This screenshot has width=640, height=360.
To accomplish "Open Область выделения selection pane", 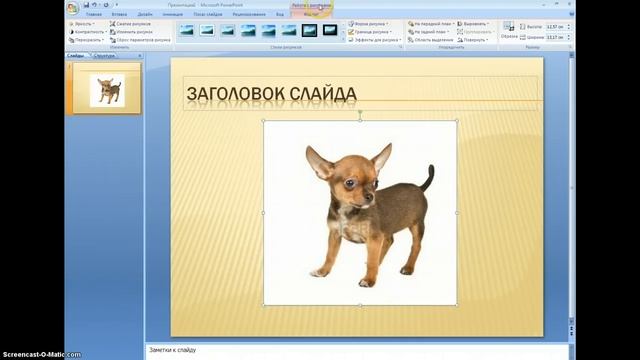I will 431,40.
